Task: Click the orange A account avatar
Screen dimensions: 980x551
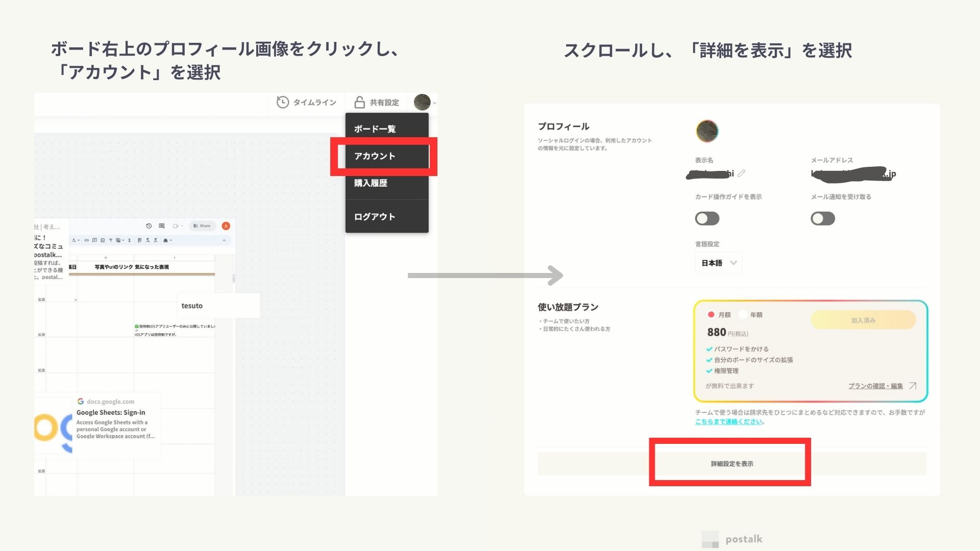Action: (226, 226)
